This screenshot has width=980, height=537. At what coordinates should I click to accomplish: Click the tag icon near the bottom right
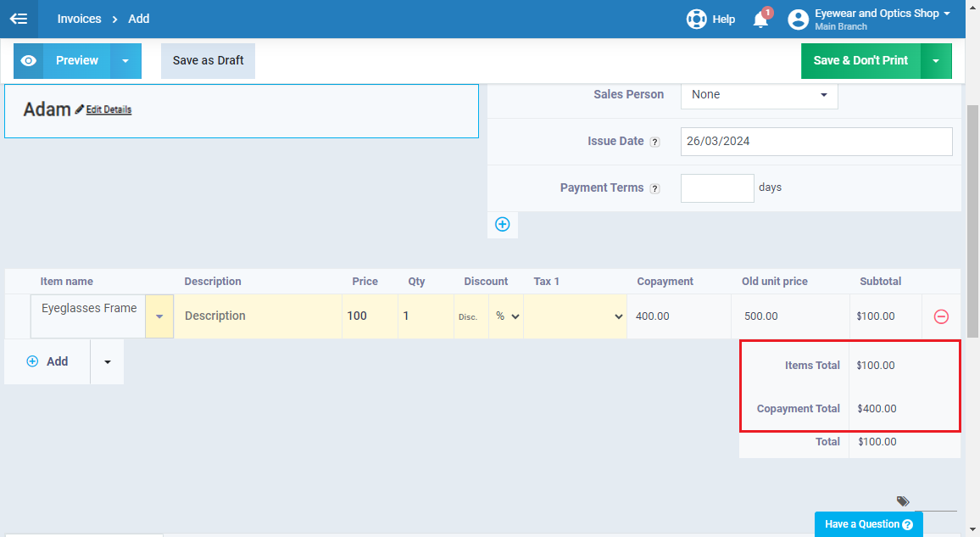[x=903, y=501]
